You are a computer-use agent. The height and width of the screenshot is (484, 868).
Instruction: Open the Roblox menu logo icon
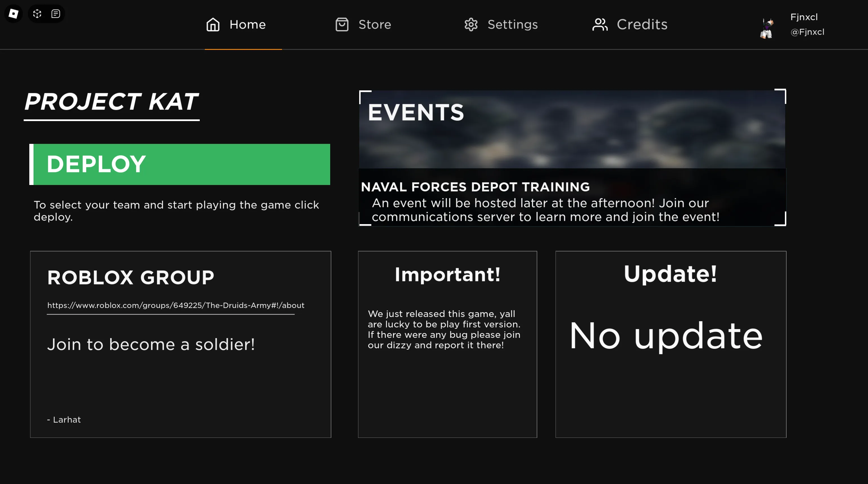point(13,14)
